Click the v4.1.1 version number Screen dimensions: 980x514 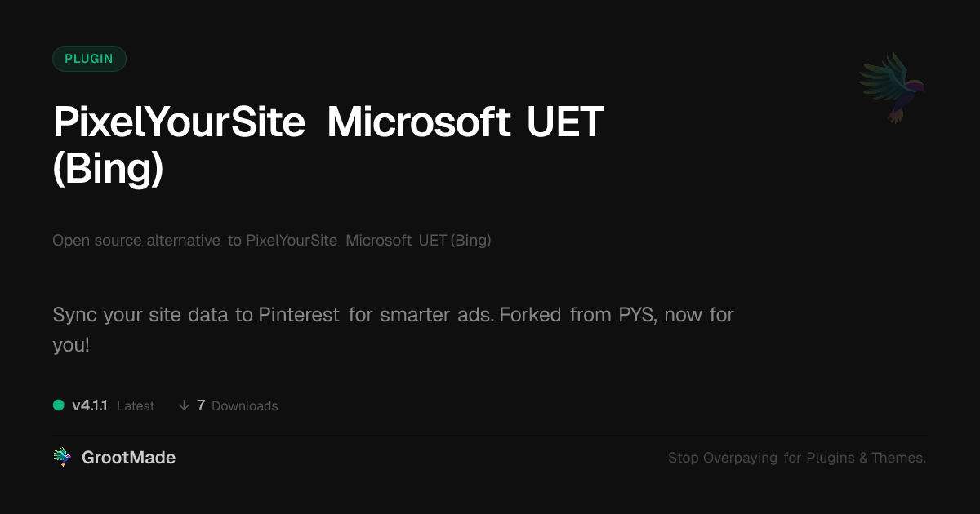pyautogui.click(x=90, y=405)
